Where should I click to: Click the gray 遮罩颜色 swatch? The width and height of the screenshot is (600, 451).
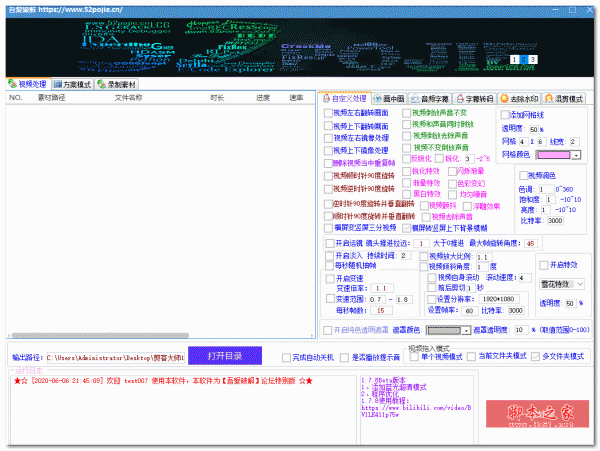pos(444,331)
